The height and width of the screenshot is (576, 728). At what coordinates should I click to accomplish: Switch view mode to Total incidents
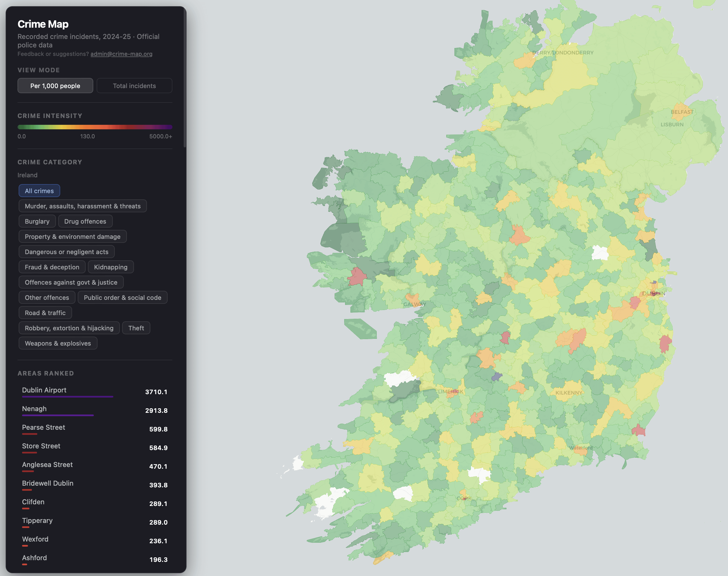(x=134, y=86)
